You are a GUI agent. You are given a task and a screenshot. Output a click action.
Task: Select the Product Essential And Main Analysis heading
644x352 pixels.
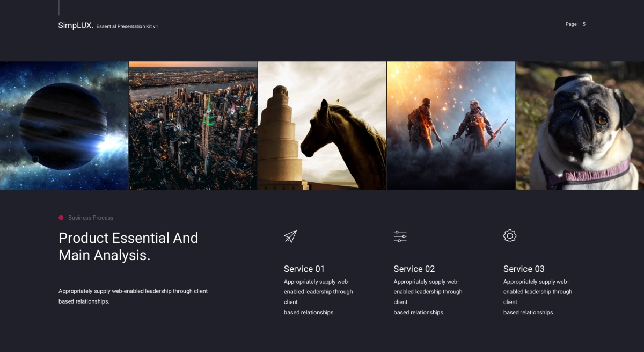tap(128, 247)
